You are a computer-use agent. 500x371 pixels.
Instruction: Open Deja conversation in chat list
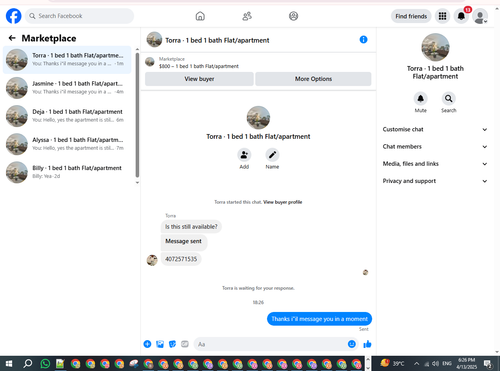[x=67, y=116]
